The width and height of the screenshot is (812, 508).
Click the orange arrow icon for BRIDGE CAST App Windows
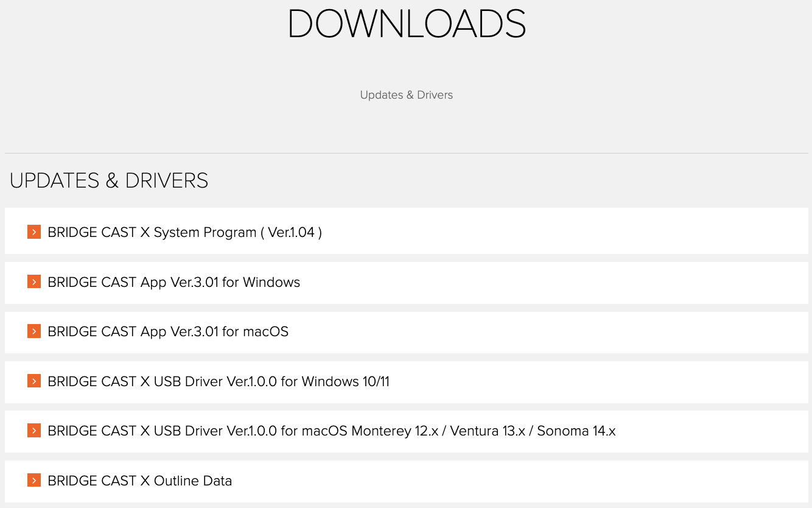(34, 282)
